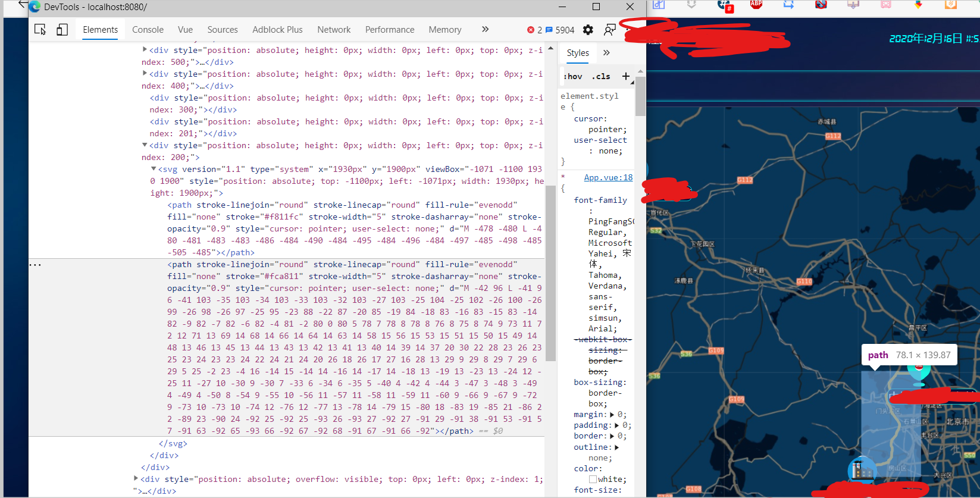The height and width of the screenshot is (498, 980).
Task: Click the red error count icon
Action: tap(531, 30)
